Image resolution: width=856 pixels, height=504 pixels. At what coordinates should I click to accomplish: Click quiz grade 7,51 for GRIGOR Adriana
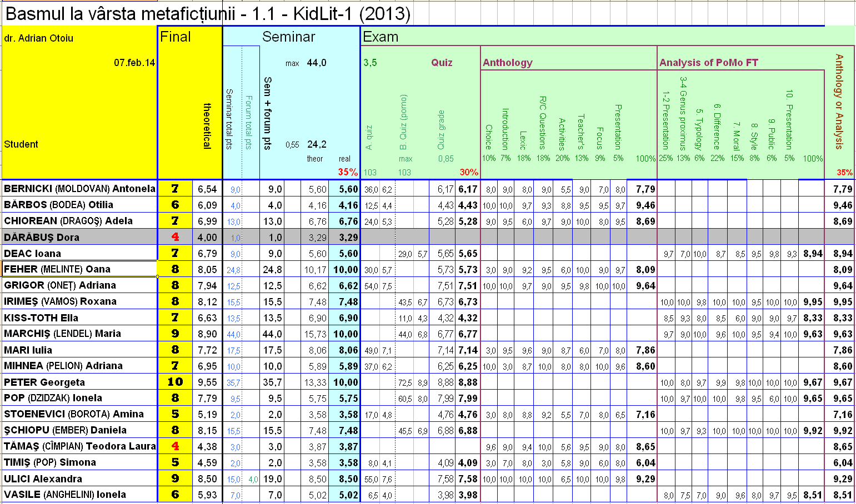click(468, 286)
